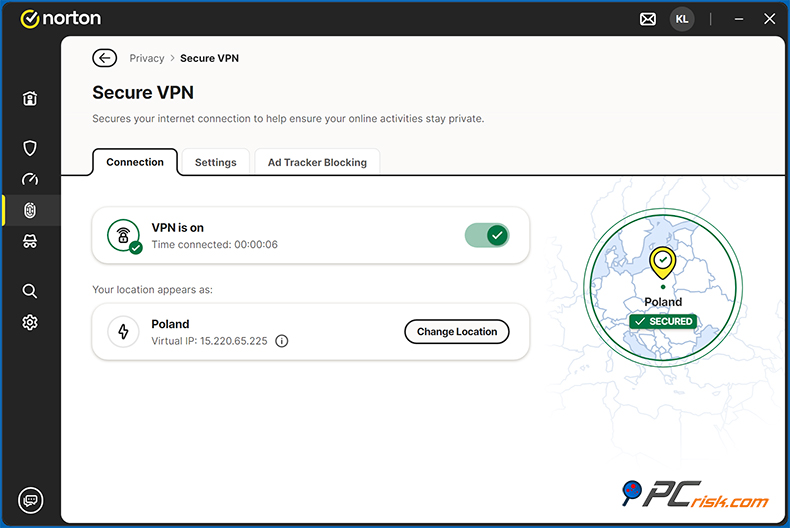790x528 pixels.
Task: Click the lightning bolt location icon
Action: click(x=123, y=332)
